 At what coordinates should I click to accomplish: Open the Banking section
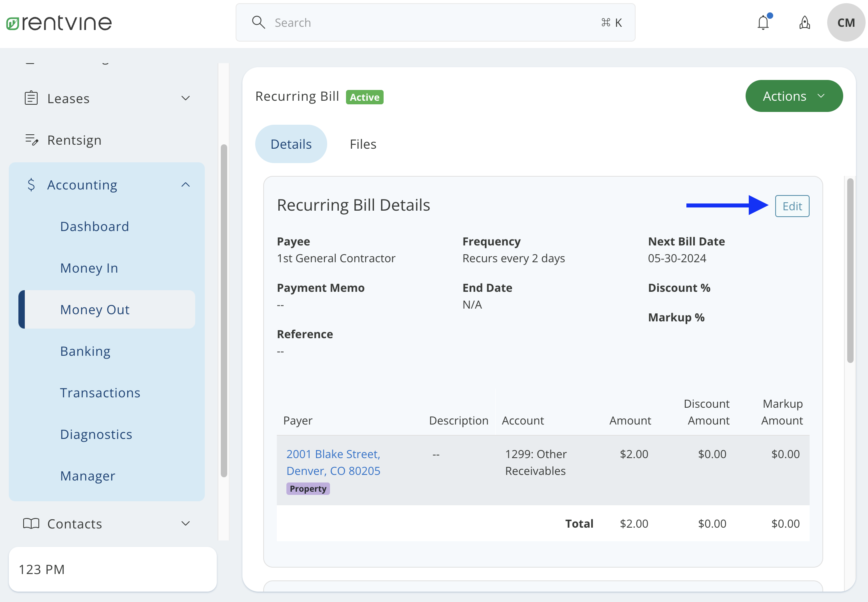coord(85,351)
